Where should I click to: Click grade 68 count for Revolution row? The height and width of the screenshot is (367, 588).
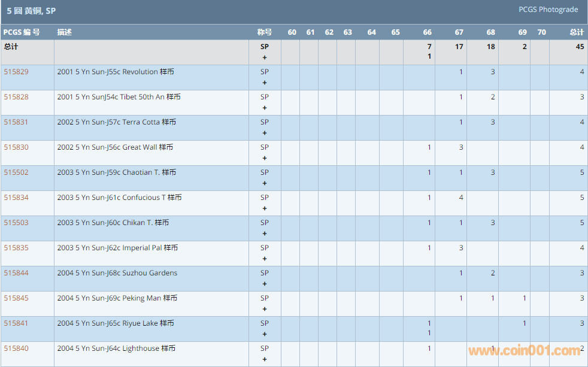(493, 72)
